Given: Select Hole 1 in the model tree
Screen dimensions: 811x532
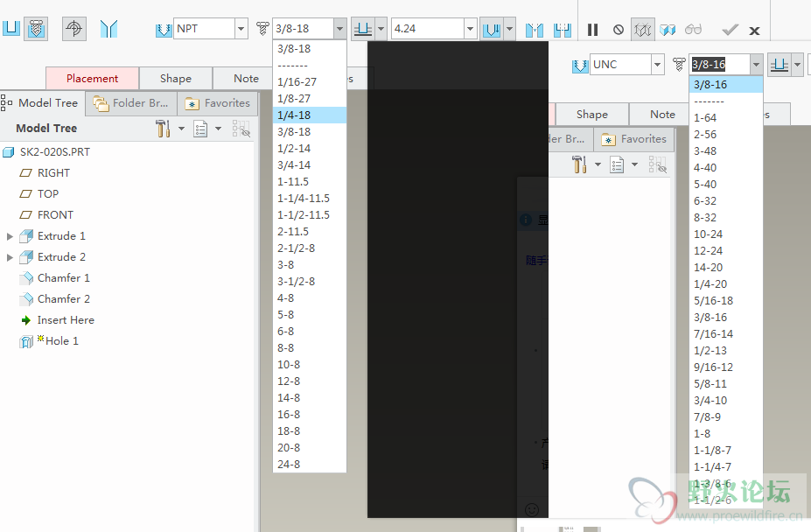Looking at the screenshot, I should click(61, 341).
